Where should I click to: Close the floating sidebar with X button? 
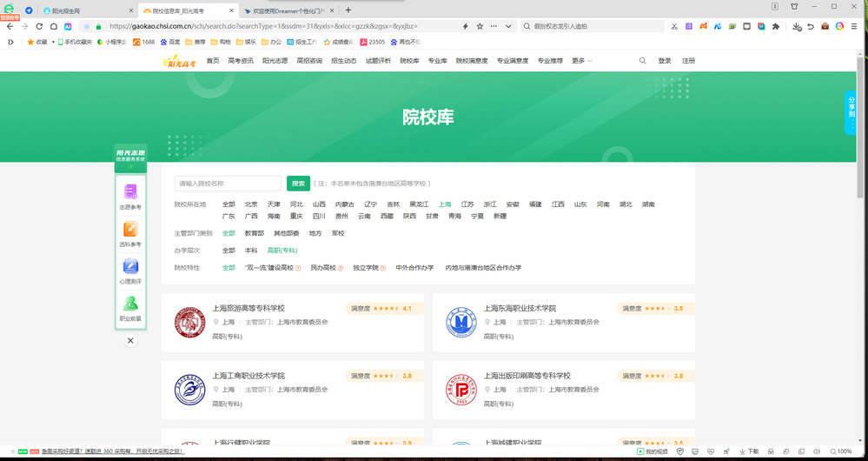click(x=130, y=341)
